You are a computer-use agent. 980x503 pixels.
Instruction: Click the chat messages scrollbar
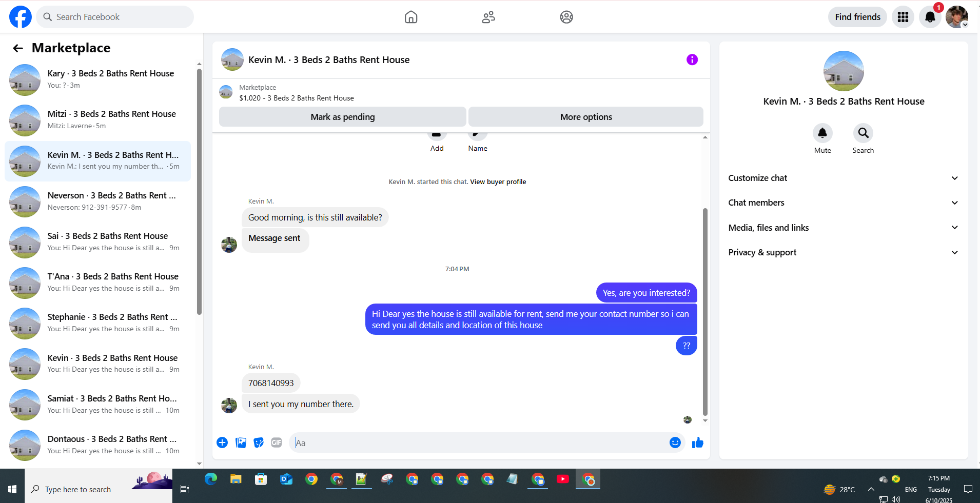(x=705, y=312)
